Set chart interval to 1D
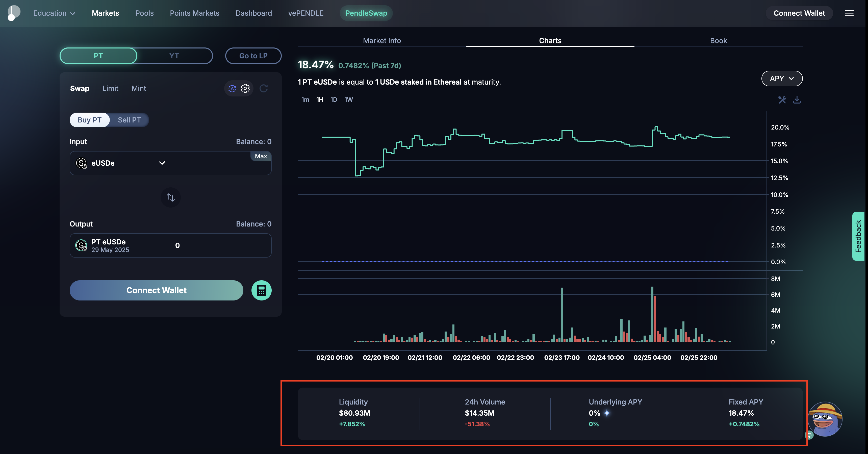The width and height of the screenshot is (868, 454). [334, 99]
